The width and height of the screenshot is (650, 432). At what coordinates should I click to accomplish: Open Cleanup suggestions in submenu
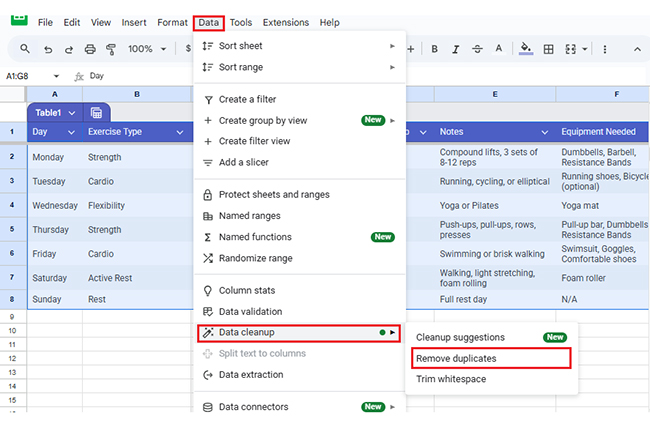point(460,337)
